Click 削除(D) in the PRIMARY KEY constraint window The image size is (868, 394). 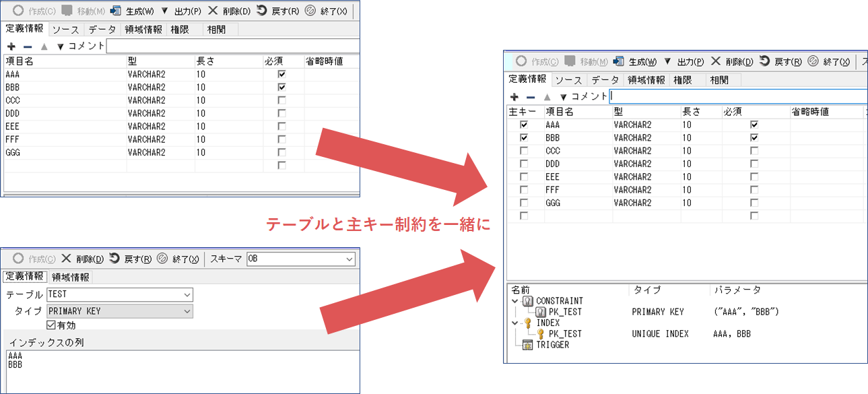click(x=83, y=259)
